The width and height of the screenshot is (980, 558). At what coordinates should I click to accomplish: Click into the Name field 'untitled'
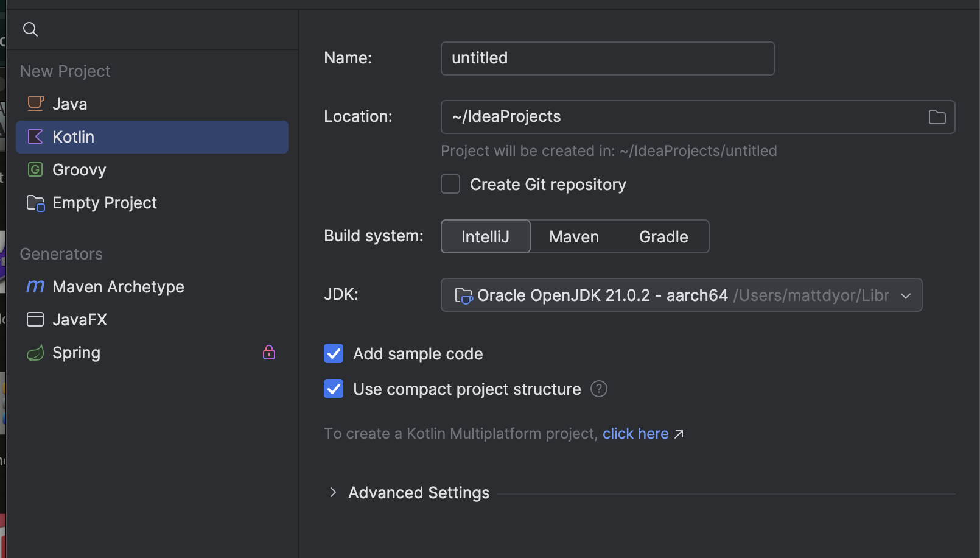607,58
